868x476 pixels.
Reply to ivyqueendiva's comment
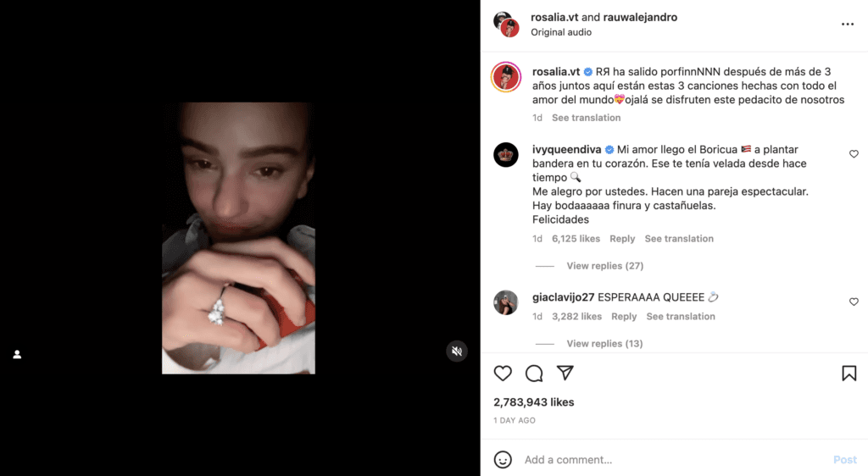click(622, 239)
